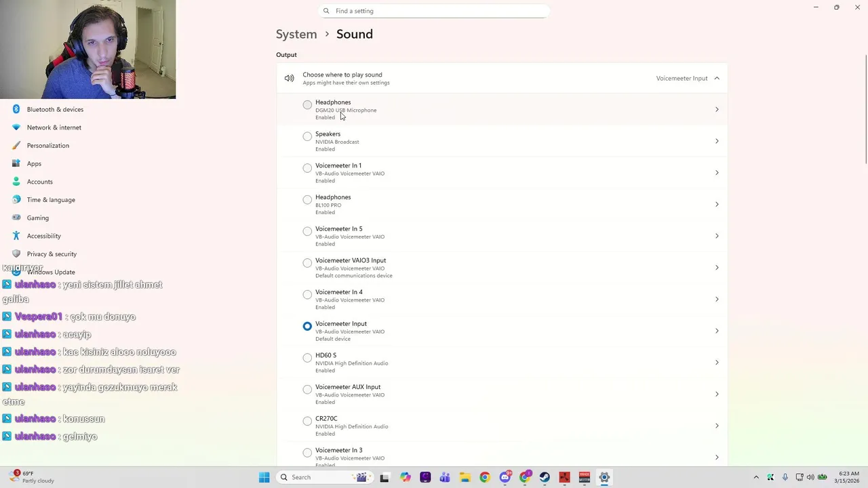The image size is (868, 488).
Task: Select Headphones DGM20 USB Microphone as output
Action: (307, 105)
